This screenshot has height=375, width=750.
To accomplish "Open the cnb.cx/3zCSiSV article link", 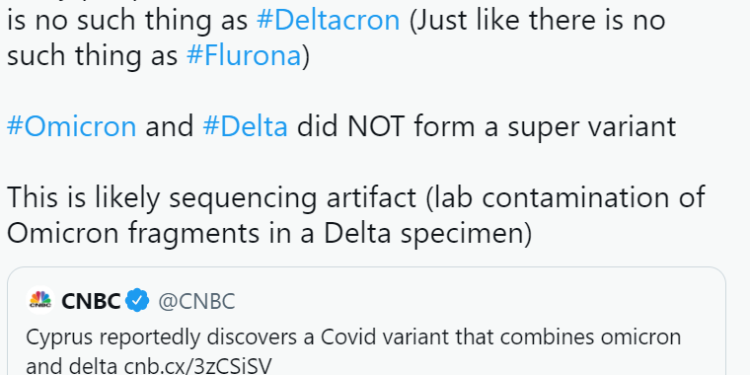I will point(198,366).
